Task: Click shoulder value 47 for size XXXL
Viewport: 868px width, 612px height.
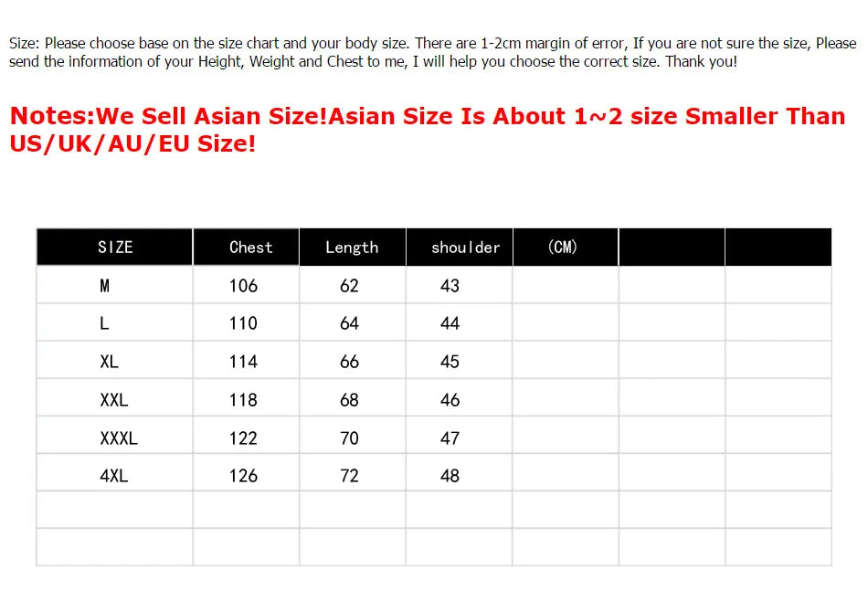Action: 450,438
